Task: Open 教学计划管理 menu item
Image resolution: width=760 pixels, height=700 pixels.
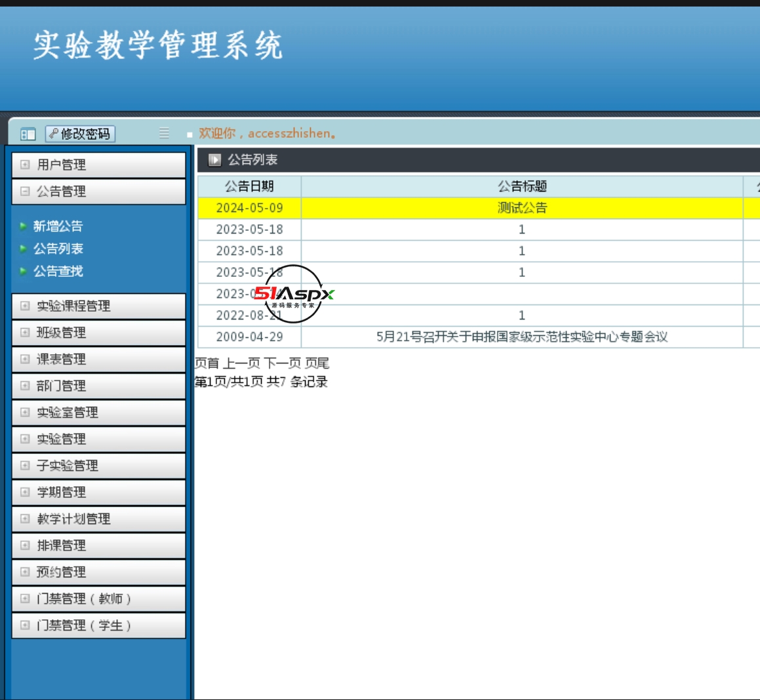Action: 99,519
